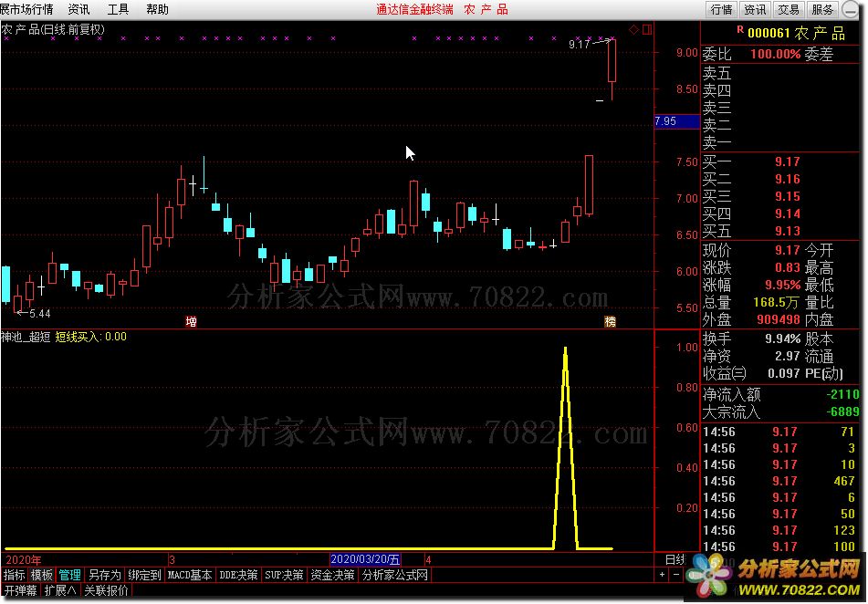Click the 资讯 button at top right
Screen dimensions: 868x604
(x=755, y=9)
